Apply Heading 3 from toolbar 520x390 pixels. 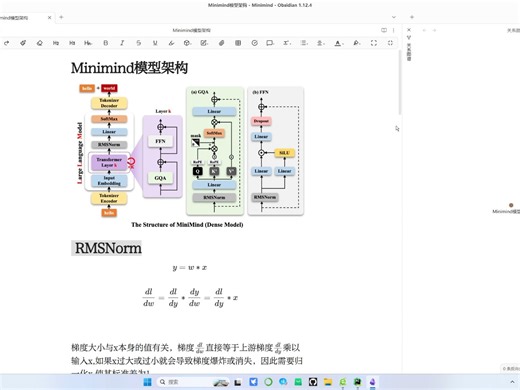click(72, 43)
